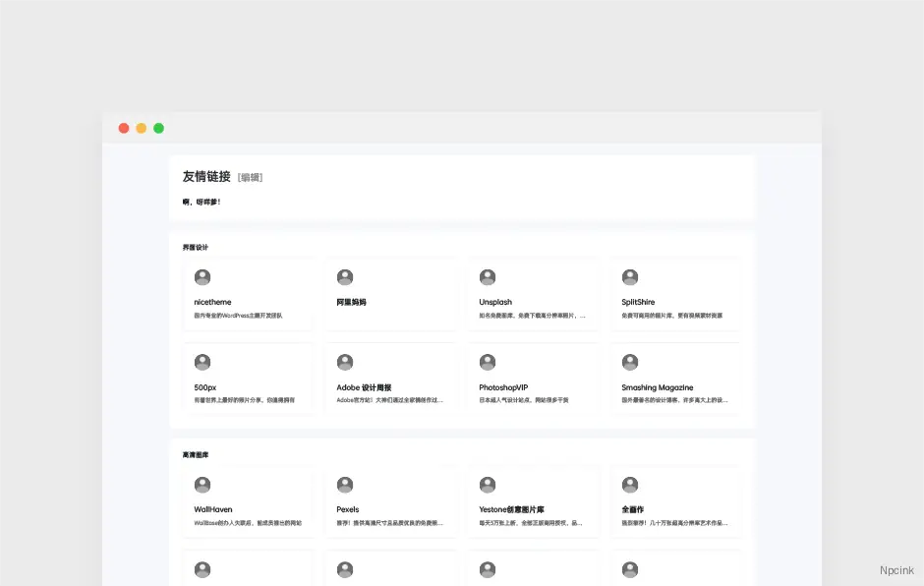This screenshot has height=586, width=924.
Task: Visit the PhotoshopVIP link
Action: click(x=503, y=387)
